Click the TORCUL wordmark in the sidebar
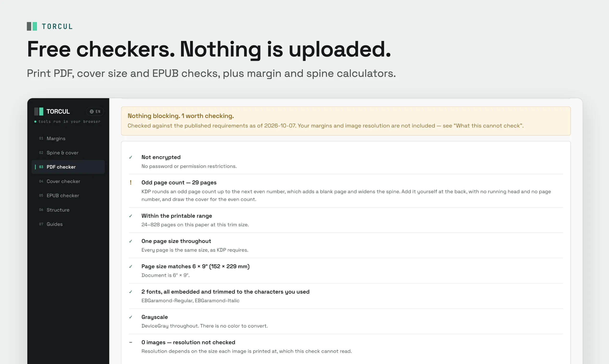609x364 pixels. (x=58, y=111)
